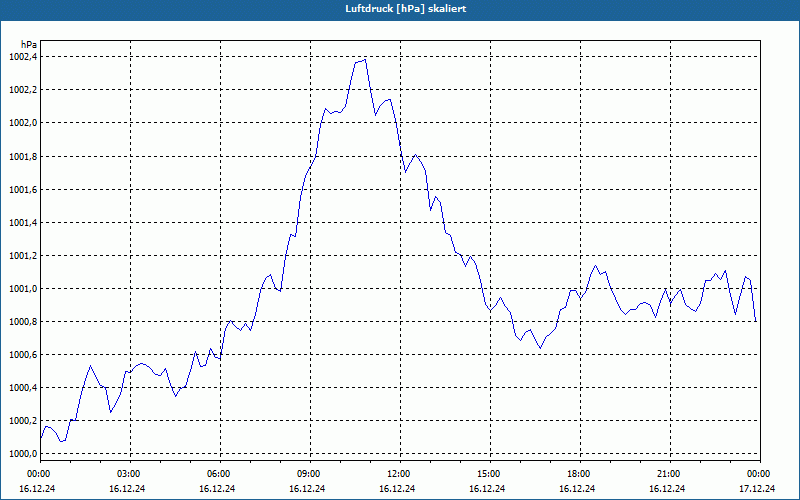Image resolution: width=800 pixels, height=500 pixels.
Task: Select the 1000,0 y-axis label
Action: pyautogui.click(x=23, y=454)
